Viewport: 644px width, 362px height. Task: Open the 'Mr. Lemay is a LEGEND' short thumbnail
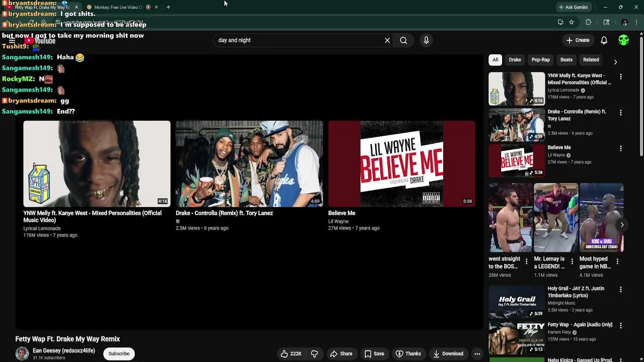[555, 217]
